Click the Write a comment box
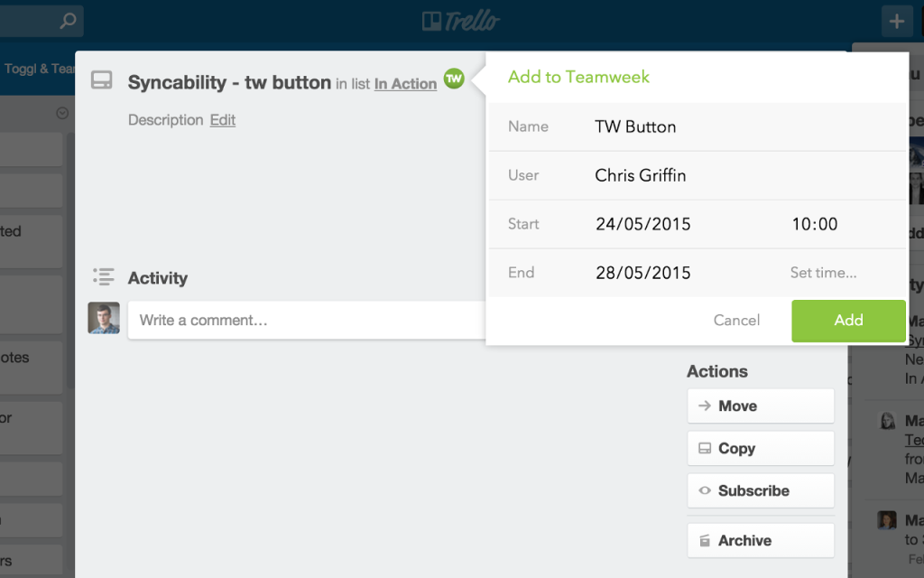This screenshot has height=578, width=924. 307,321
